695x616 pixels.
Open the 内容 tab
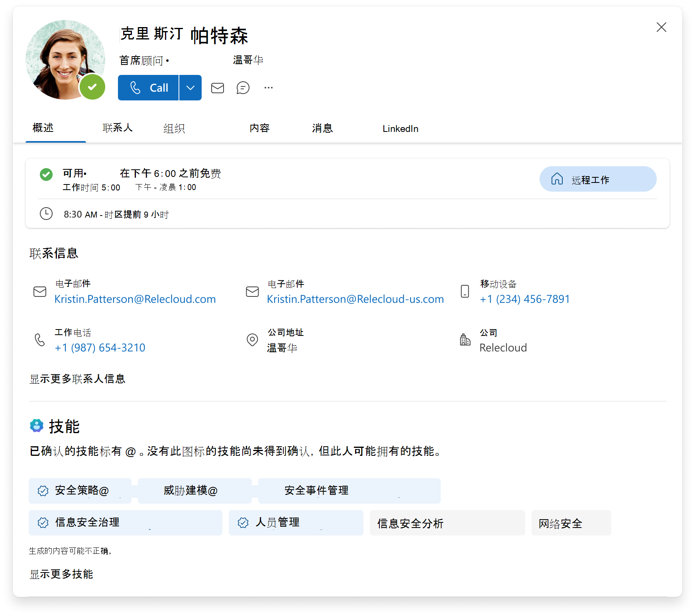click(260, 128)
